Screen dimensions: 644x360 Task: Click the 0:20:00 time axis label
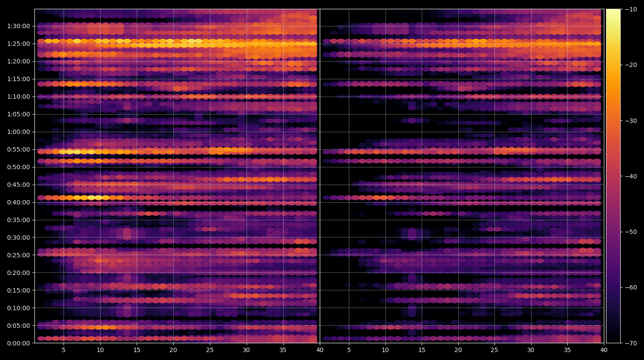tap(19, 273)
